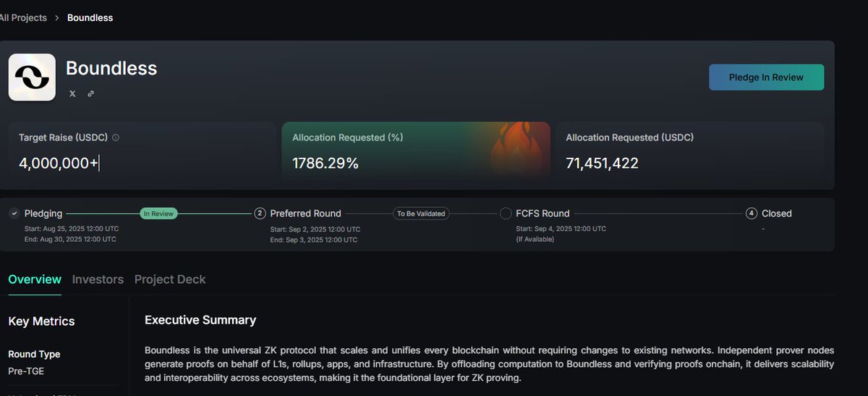Open the Project Deck tab
The height and width of the screenshot is (396, 868).
coord(170,279)
